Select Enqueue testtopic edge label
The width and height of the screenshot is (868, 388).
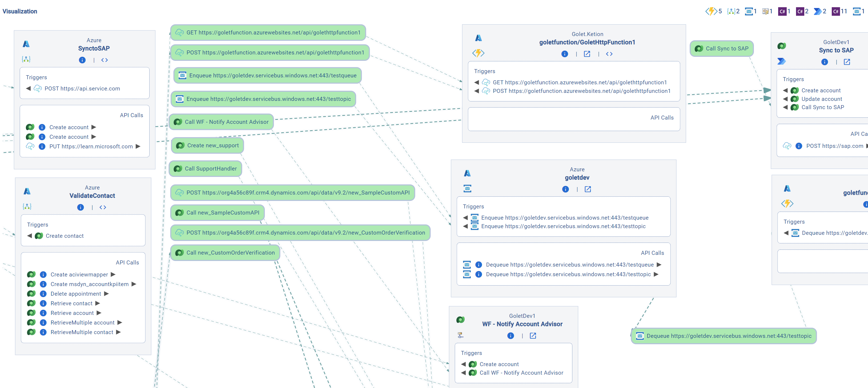(263, 99)
